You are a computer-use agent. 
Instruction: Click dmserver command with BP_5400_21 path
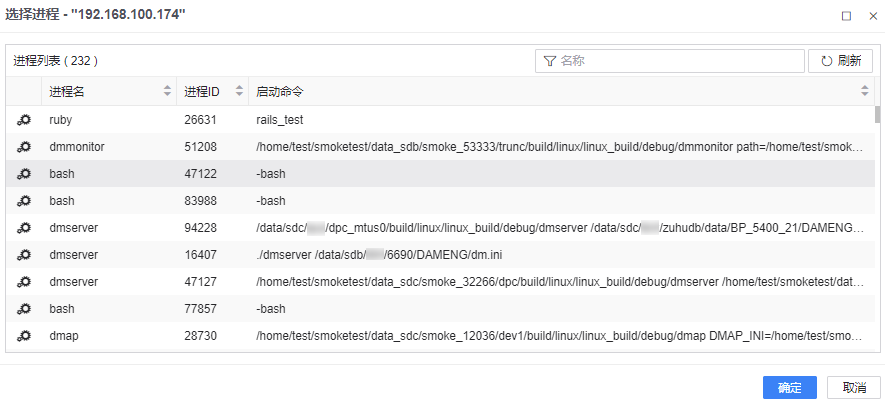(559, 228)
